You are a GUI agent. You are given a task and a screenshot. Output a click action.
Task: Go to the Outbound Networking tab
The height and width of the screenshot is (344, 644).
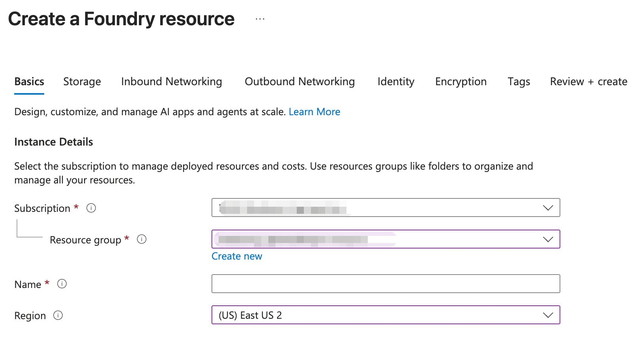click(x=300, y=81)
